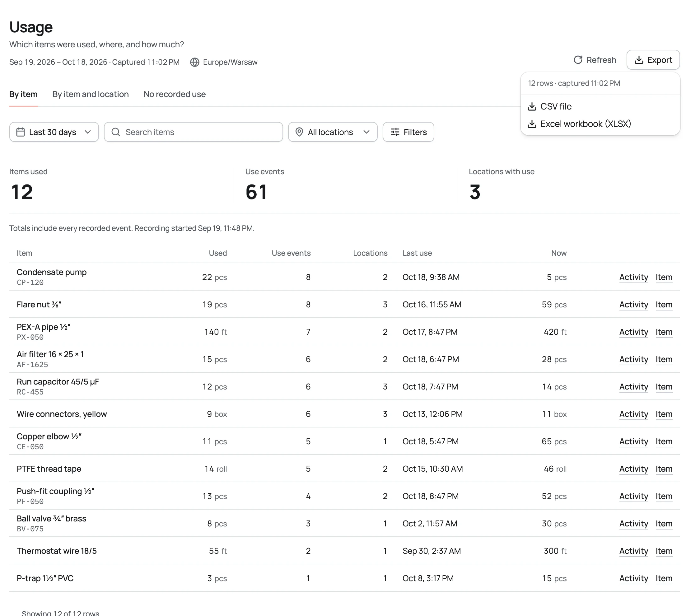Image resolution: width=700 pixels, height=616 pixels.
Task: Click the Export button label
Action: click(660, 60)
